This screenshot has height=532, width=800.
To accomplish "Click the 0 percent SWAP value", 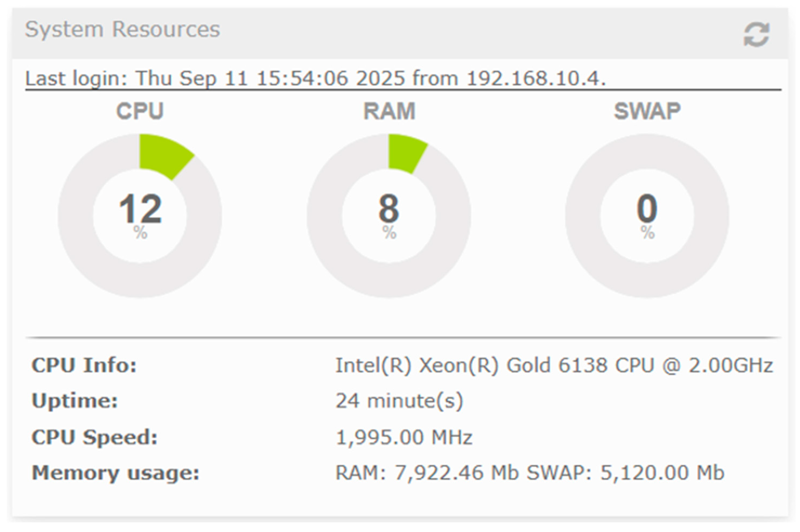I will pyautogui.click(x=647, y=208).
